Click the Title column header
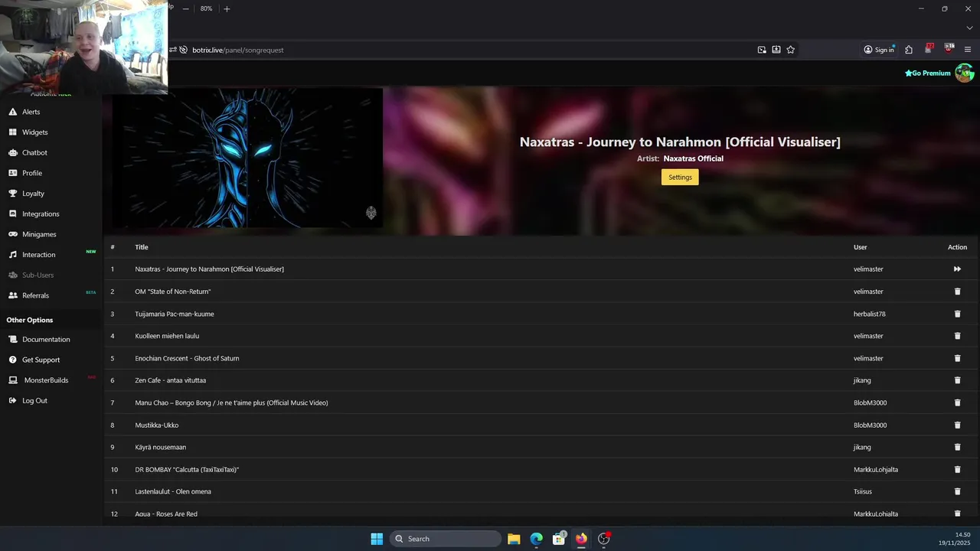Viewport: 980px width, 551px height. [142, 247]
